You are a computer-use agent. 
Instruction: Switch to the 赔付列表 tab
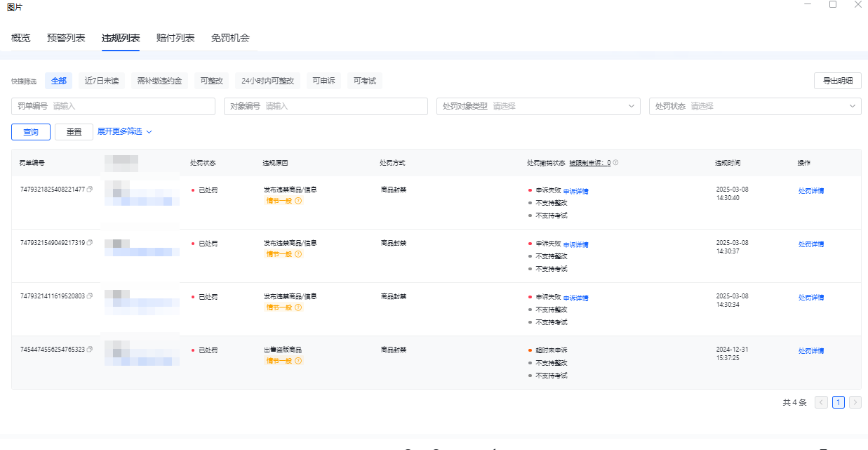pos(175,38)
